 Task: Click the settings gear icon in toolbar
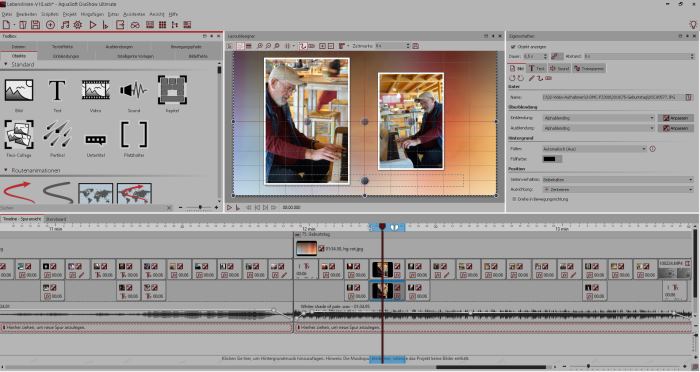(78, 25)
